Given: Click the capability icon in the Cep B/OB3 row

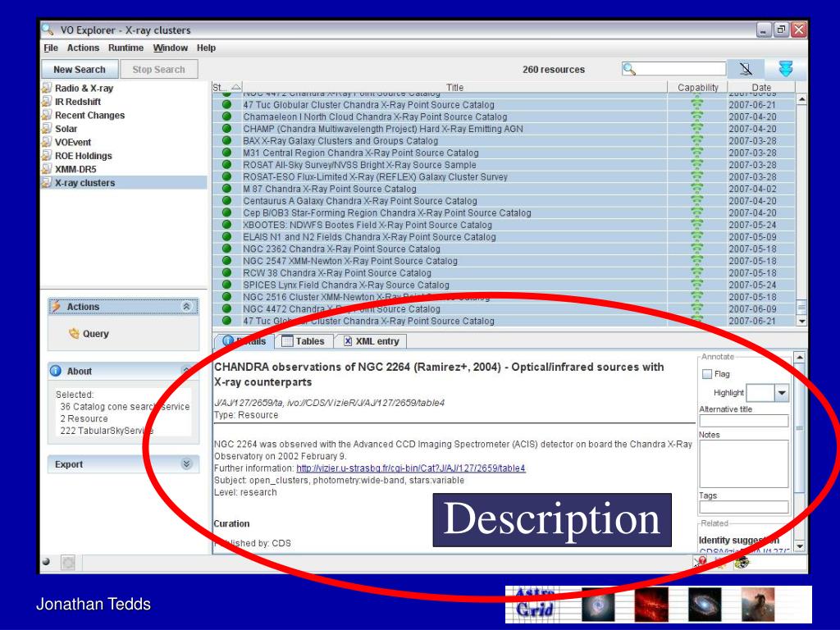Looking at the screenshot, I should [696, 212].
